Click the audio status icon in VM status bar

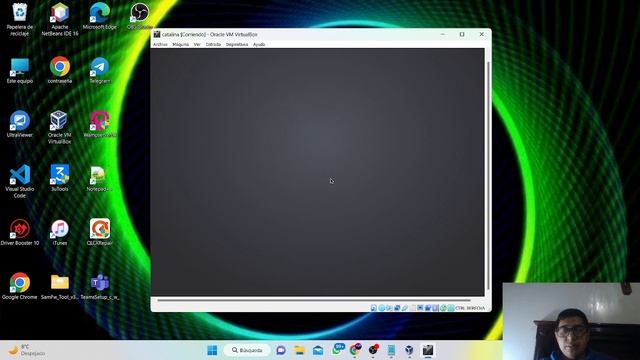pos(389,308)
